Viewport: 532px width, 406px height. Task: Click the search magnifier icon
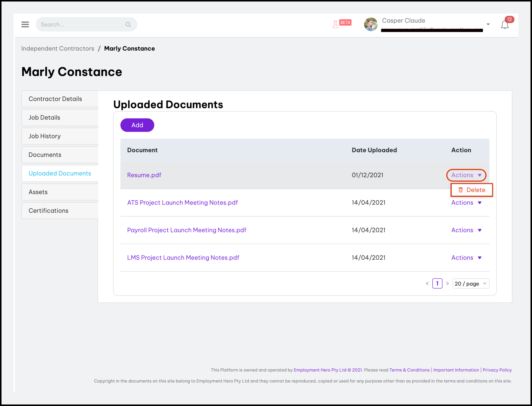pos(128,24)
